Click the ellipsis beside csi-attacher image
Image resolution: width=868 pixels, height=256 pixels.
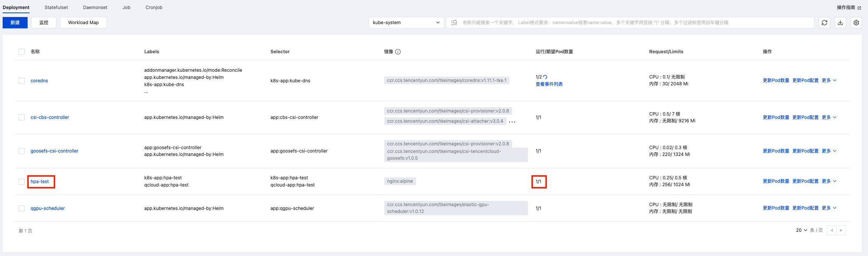point(512,122)
